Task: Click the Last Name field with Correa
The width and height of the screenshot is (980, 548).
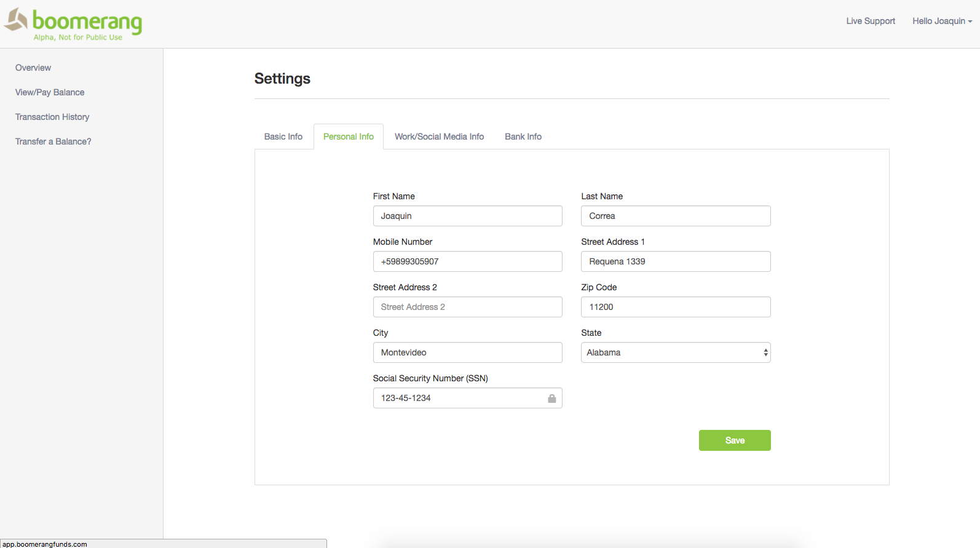Action: [x=676, y=216]
